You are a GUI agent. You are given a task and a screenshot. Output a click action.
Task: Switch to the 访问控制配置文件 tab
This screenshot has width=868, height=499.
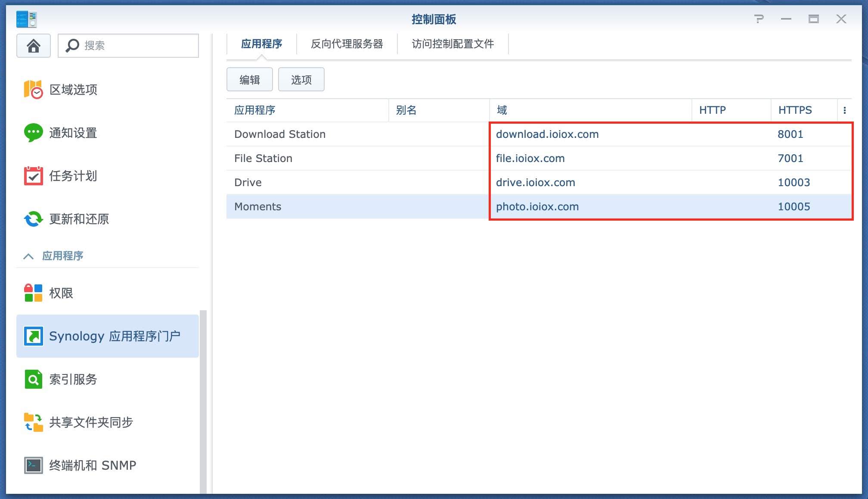pos(453,44)
